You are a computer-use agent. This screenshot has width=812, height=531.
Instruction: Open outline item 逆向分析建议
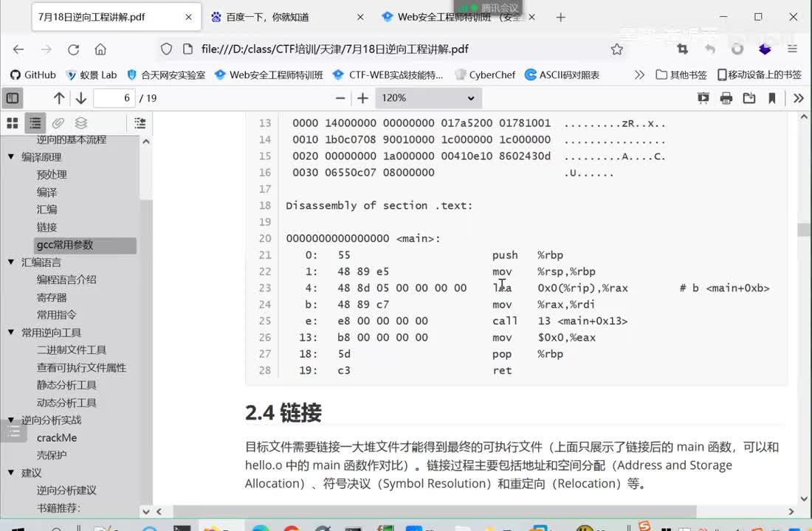(66, 490)
